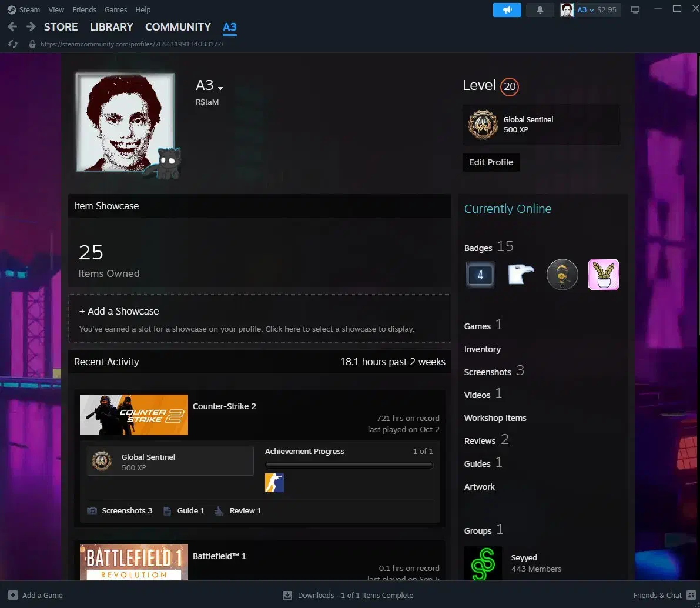Click the number 4 badge icon
Image resolution: width=700 pixels, height=608 pixels.
coord(480,275)
